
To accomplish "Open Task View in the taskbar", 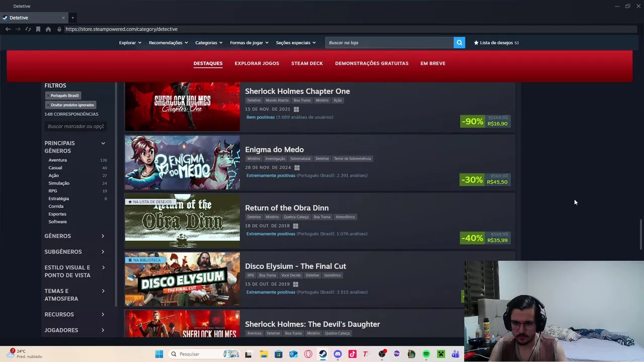I will point(248,354).
